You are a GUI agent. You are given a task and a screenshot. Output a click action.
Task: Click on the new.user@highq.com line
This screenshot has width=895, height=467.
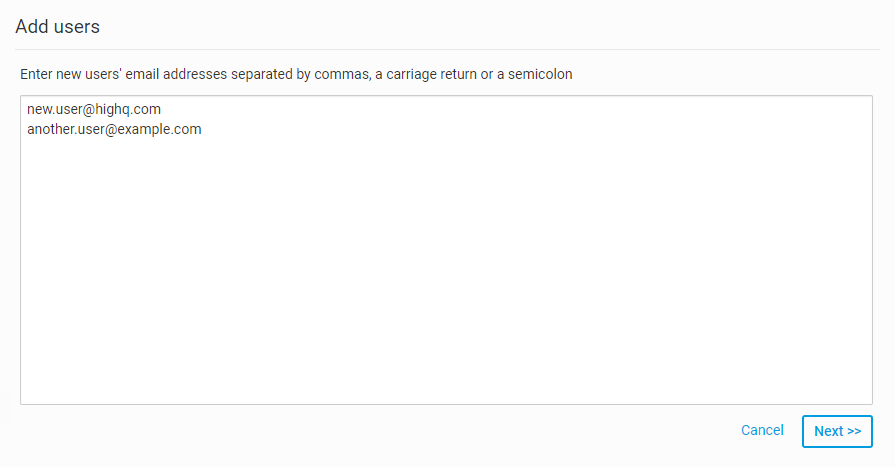(x=94, y=109)
